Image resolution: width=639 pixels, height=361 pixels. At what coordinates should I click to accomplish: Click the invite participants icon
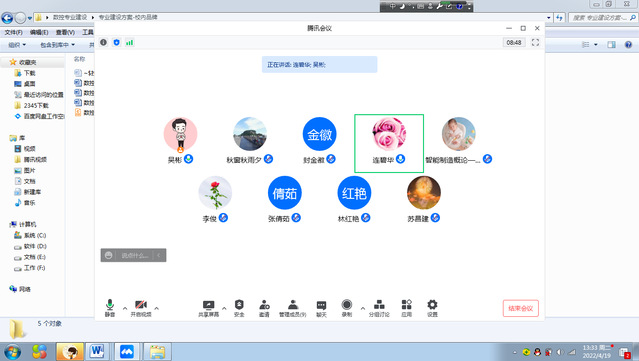point(264,308)
